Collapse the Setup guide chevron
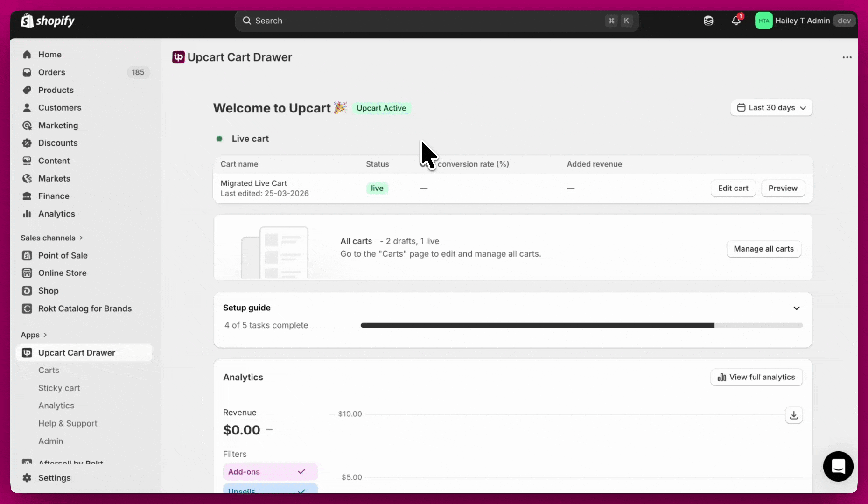 (x=797, y=308)
